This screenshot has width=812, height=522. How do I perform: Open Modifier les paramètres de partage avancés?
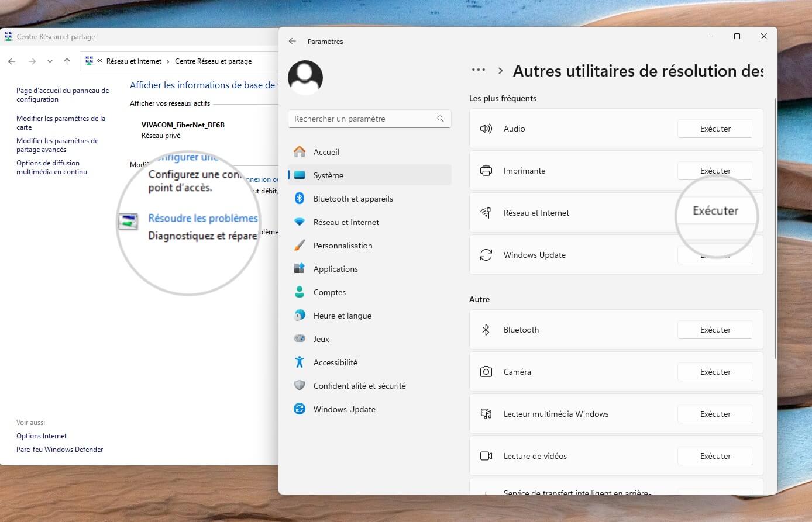[x=57, y=145]
